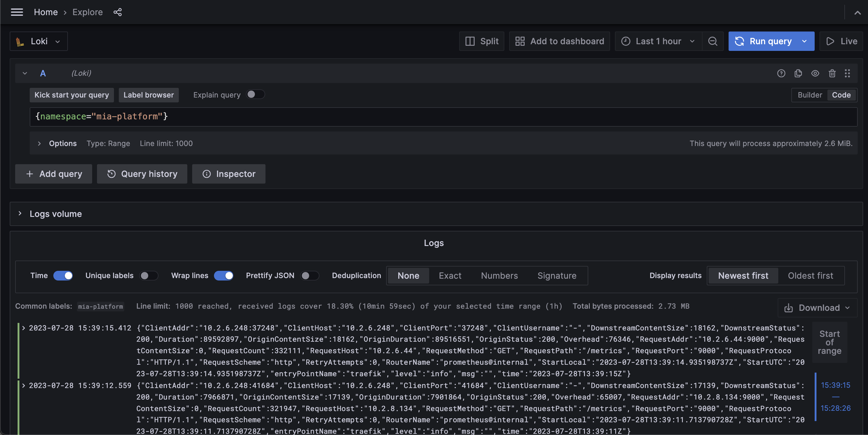868x435 pixels.
Task: Disable the Wrap lines toggle
Action: coord(224,275)
